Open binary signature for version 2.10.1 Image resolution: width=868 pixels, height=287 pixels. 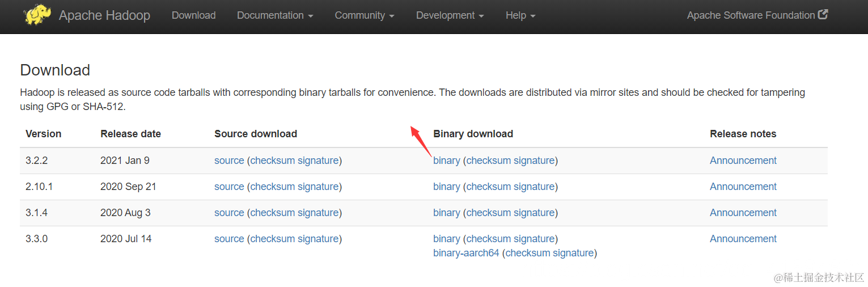(533, 187)
